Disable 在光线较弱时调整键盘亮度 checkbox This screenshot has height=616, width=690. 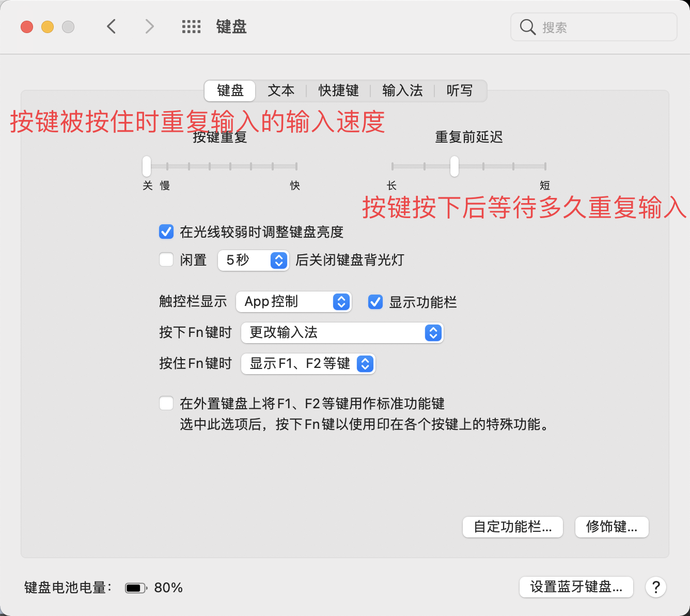tap(166, 232)
